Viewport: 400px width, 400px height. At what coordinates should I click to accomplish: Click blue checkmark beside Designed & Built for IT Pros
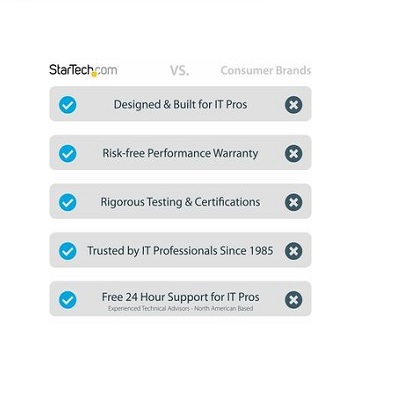click(68, 105)
